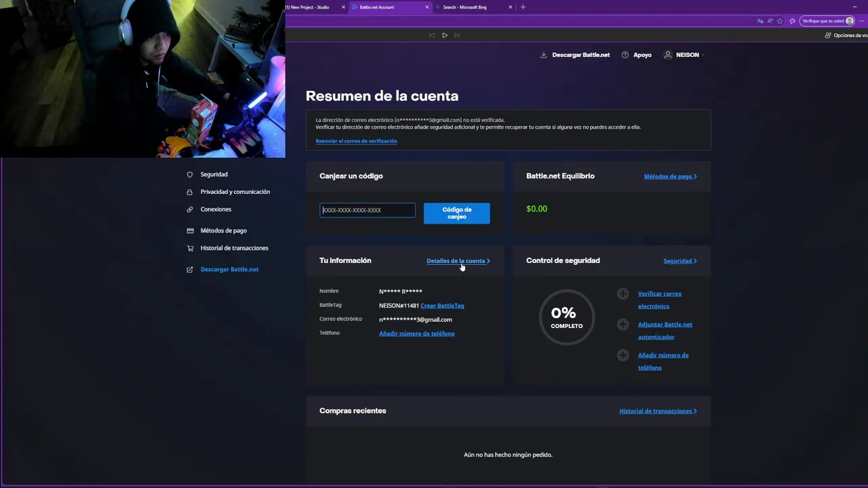This screenshot has height=488, width=868.
Task: Open the Apoyo support link
Action: 642,55
